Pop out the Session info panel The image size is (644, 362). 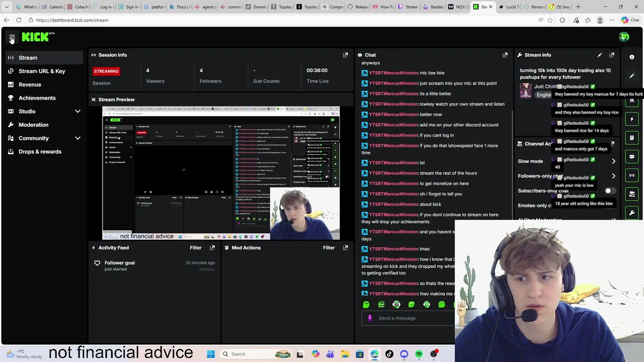pos(345,55)
